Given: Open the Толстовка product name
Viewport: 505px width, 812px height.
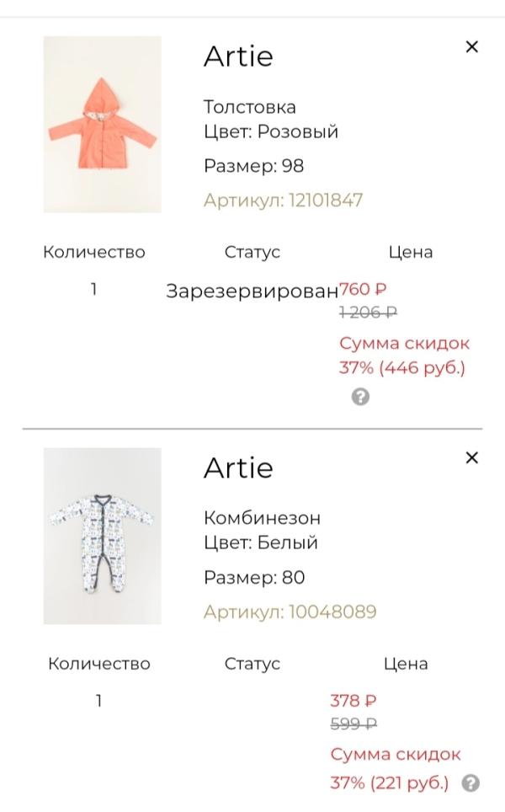Looking at the screenshot, I should click(x=250, y=107).
